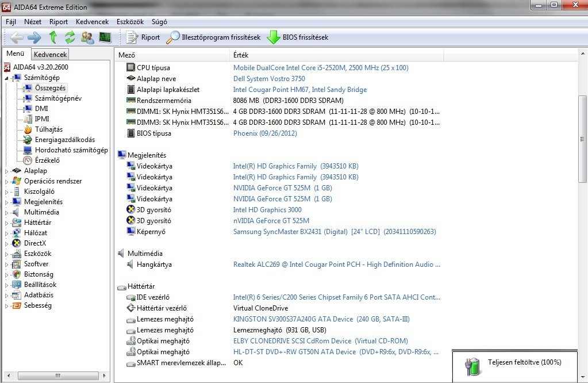This screenshot has height=383, width=588.
Task: Click the flame icon next to Túlhajtás
Action: [28, 129]
